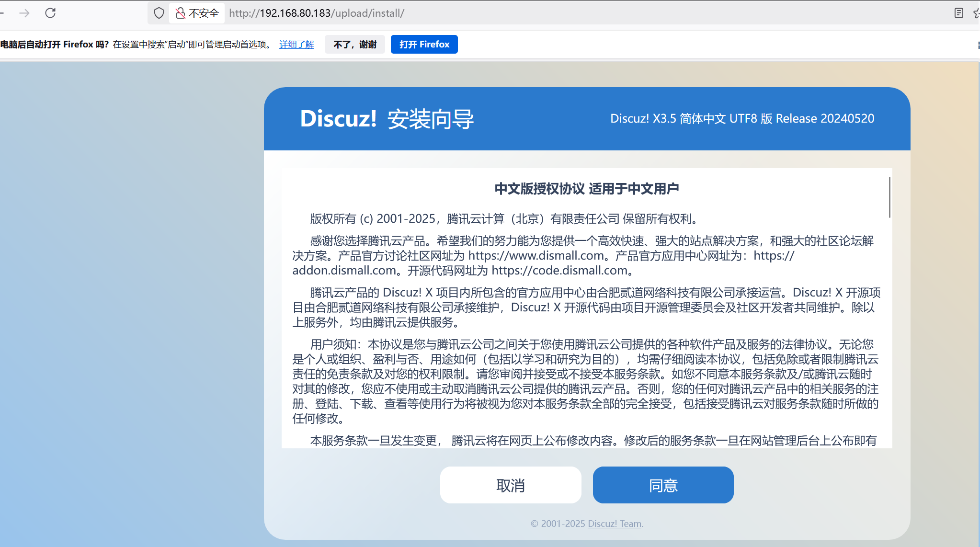Click the paragraph starting 腾讯云产品的 Discuz! X
The width and height of the screenshot is (980, 547).
point(587,308)
